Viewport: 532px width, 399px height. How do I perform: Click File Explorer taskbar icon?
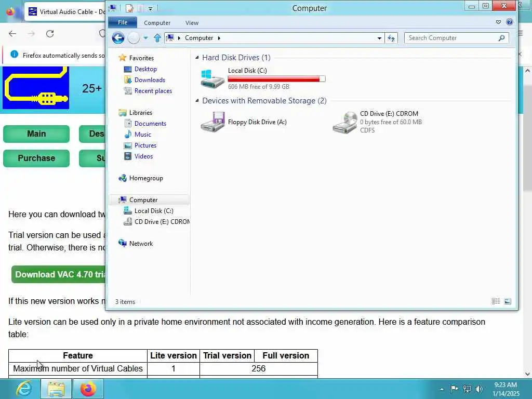pyautogui.click(x=56, y=389)
